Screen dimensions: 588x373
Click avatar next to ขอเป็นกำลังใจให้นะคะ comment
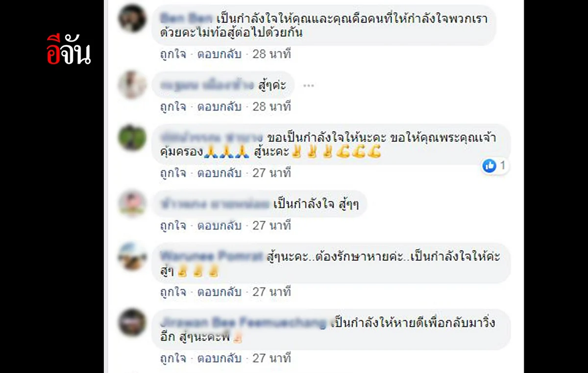coord(132,138)
